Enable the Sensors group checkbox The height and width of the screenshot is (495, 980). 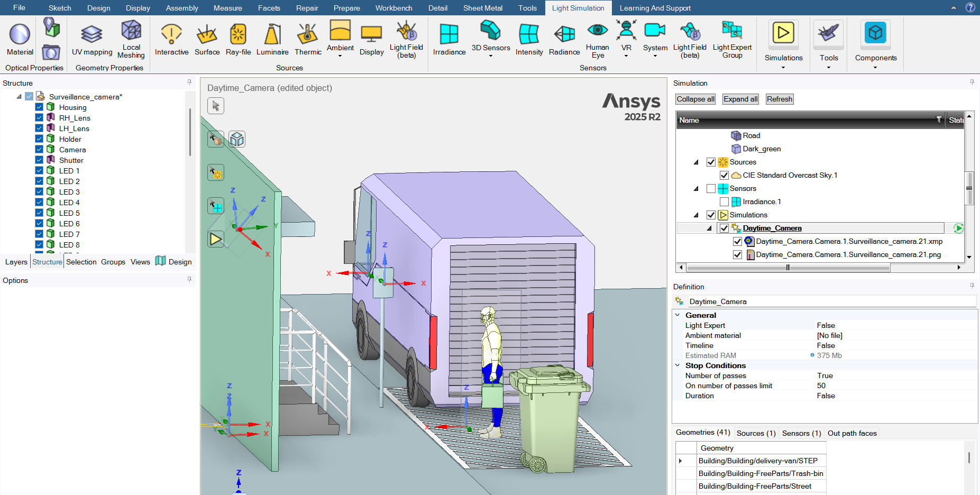point(711,188)
